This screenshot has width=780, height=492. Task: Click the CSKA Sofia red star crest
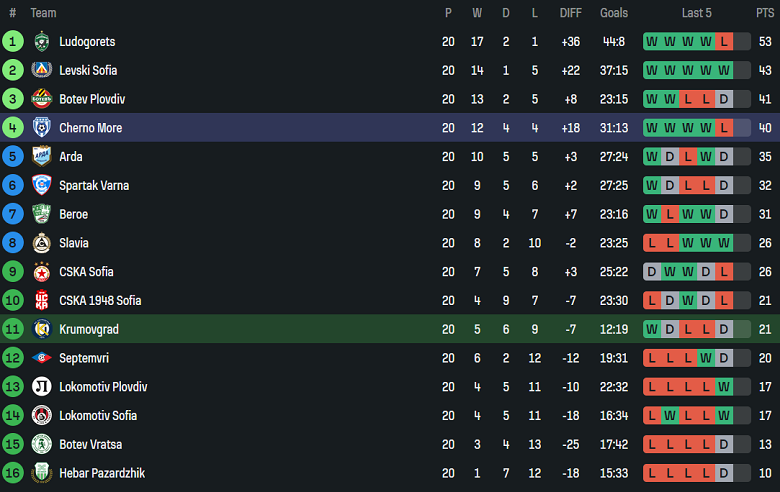point(41,272)
